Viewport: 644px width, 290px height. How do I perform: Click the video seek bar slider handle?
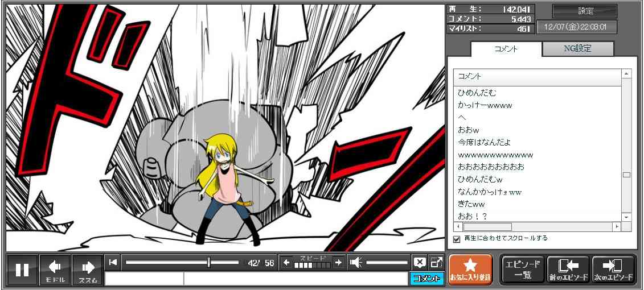[x=209, y=262]
